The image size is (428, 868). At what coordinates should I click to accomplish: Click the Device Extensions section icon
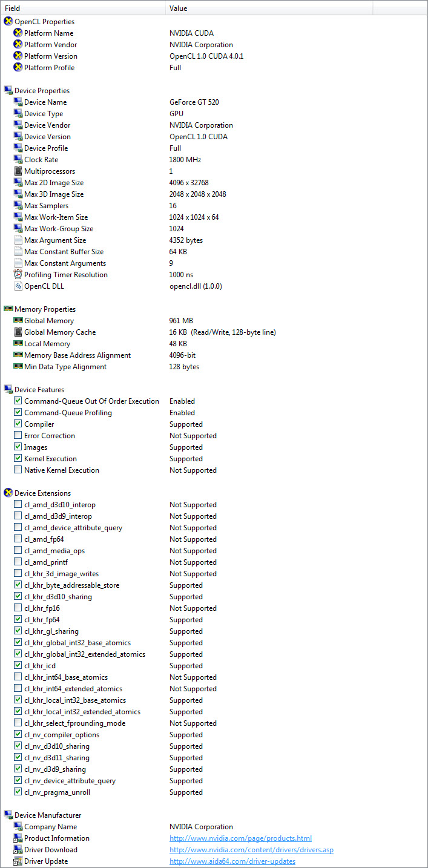click(8, 493)
